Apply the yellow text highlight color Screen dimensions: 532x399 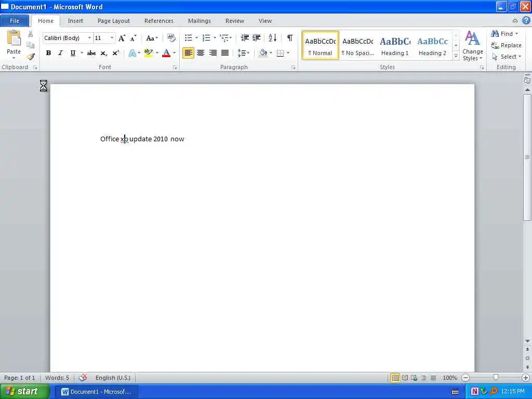point(148,53)
